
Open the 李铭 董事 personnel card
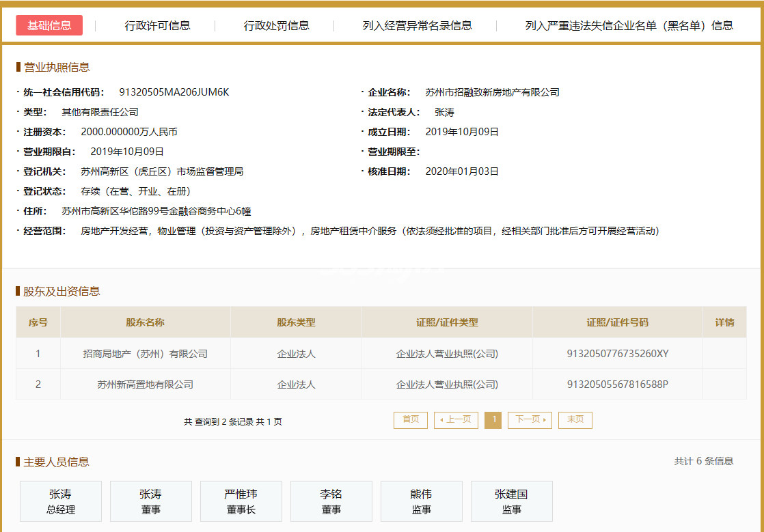point(331,501)
